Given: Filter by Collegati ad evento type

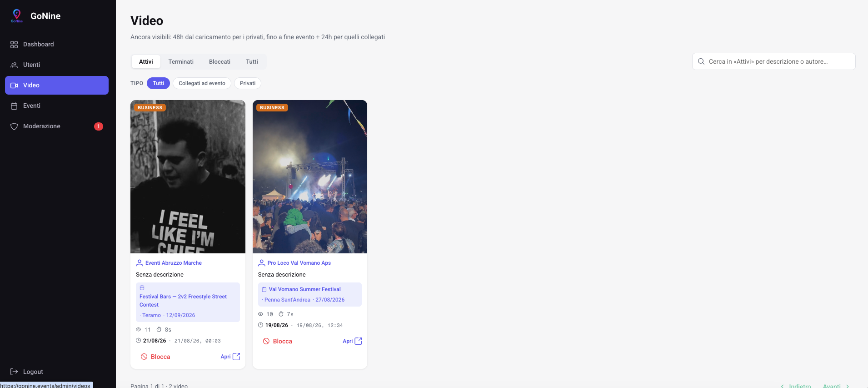Looking at the screenshot, I should point(202,83).
